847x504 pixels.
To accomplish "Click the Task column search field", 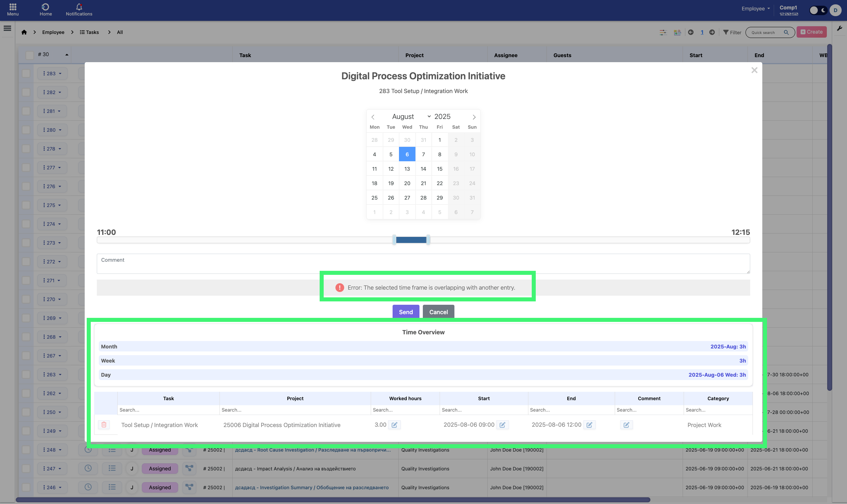I will tap(168, 410).
